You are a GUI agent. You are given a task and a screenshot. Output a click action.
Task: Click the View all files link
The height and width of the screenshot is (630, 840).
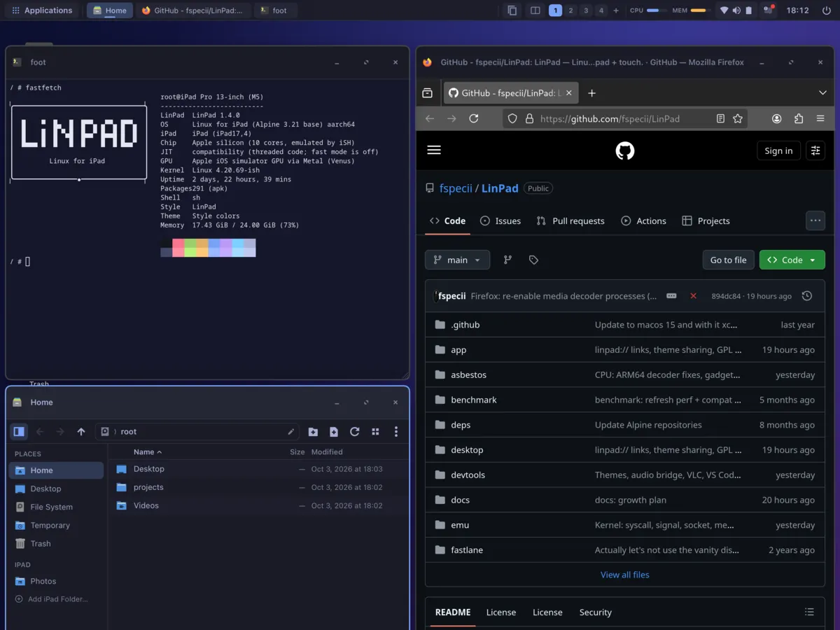pyautogui.click(x=625, y=575)
